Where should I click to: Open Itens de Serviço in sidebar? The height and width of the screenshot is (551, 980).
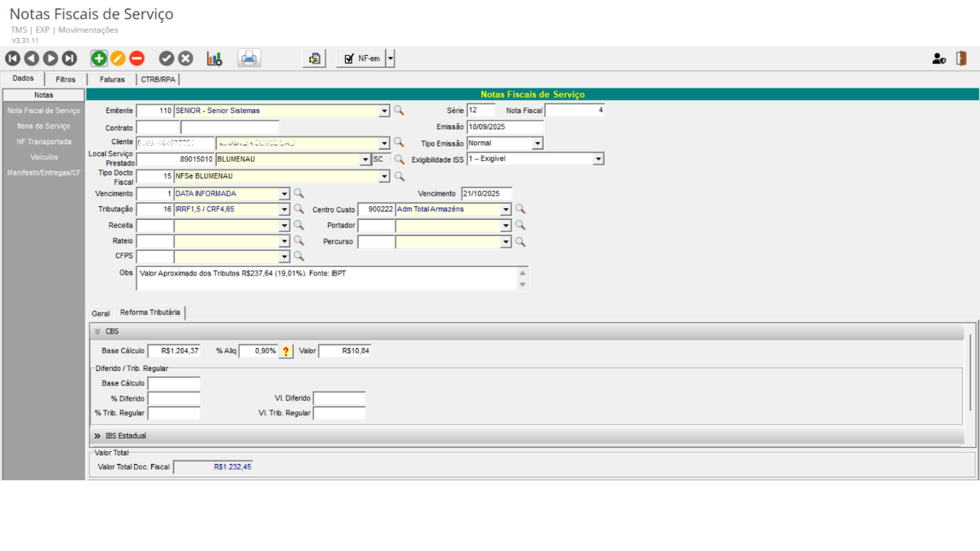pyautogui.click(x=44, y=126)
